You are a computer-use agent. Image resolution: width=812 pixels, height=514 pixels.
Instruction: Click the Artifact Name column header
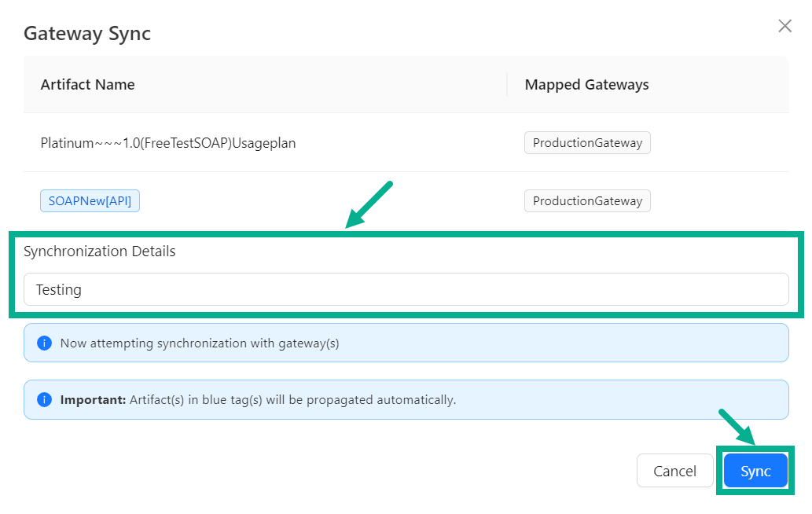tap(87, 84)
